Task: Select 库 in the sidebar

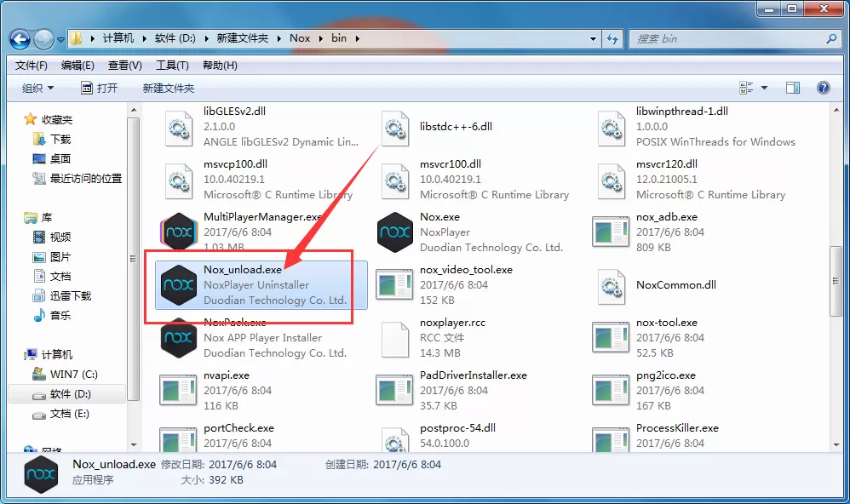Action: (47, 218)
